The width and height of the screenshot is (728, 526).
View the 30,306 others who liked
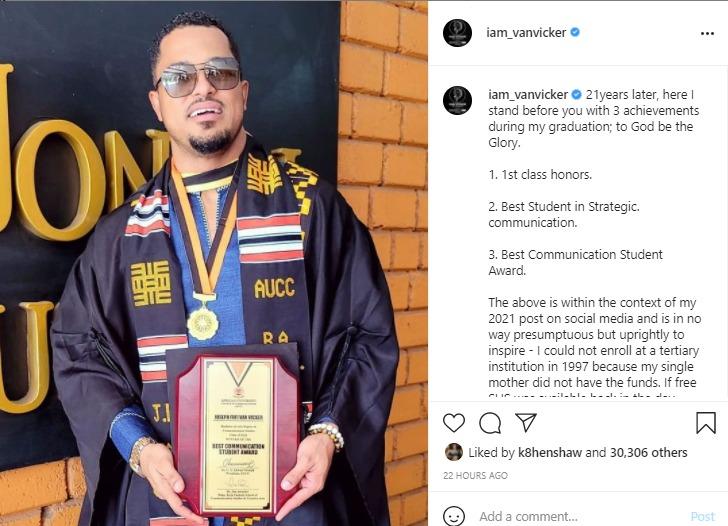pyautogui.click(x=648, y=452)
